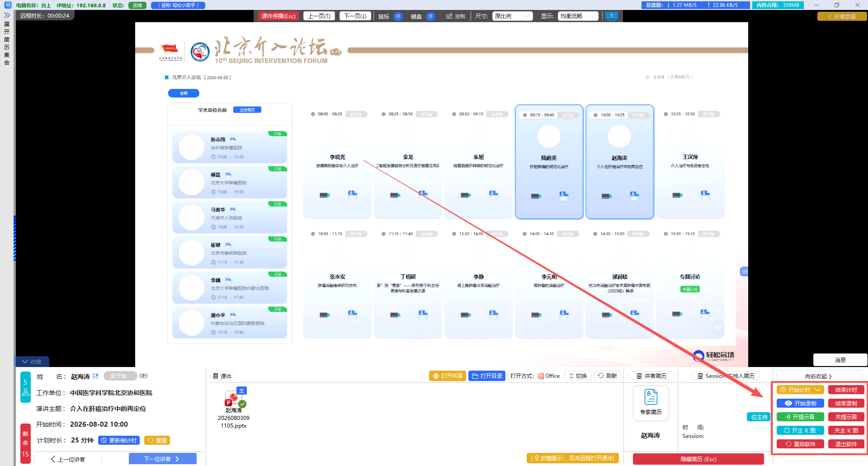
Task: Collapse panel using 向右收起
Action: 819,376
